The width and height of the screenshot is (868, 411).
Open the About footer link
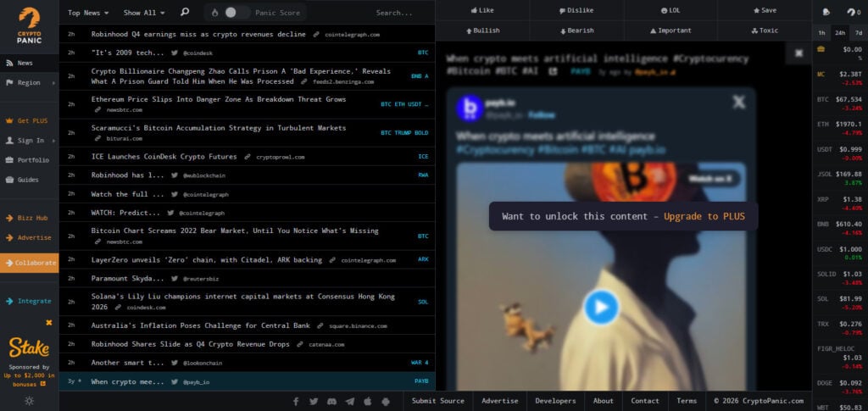(x=603, y=401)
